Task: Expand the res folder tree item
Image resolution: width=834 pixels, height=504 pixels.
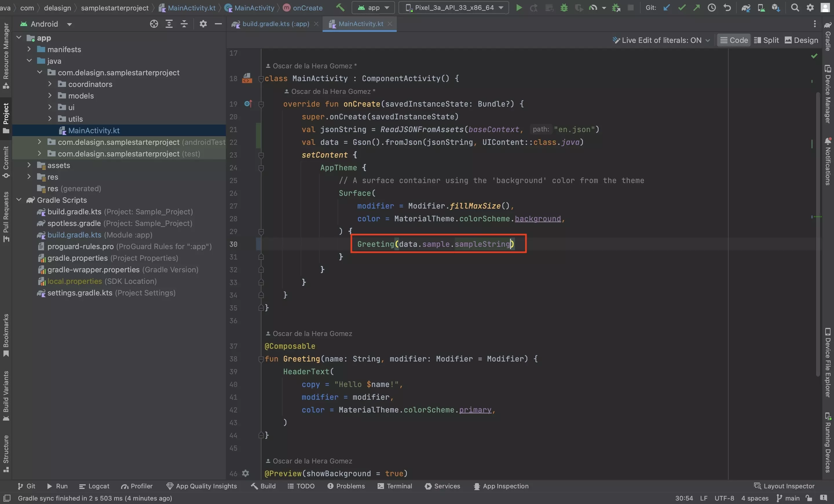Action: click(x=28, y=177)
